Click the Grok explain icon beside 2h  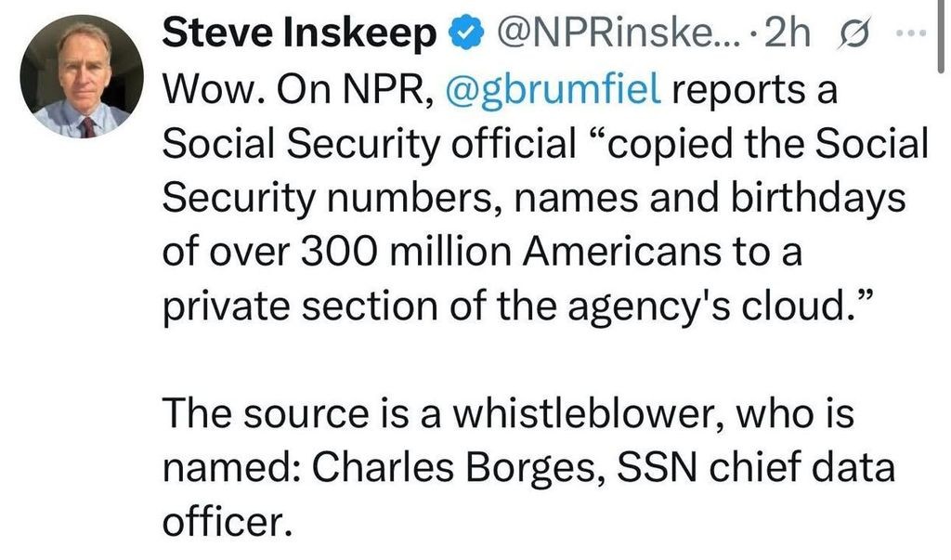pos(853,33)
